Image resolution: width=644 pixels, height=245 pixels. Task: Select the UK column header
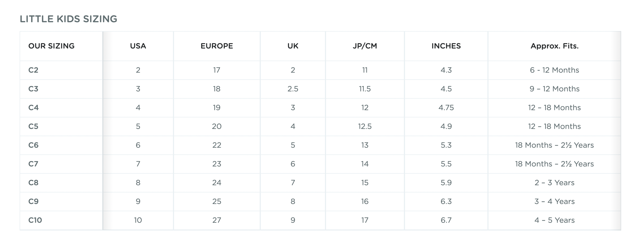[x=293, y=46]
